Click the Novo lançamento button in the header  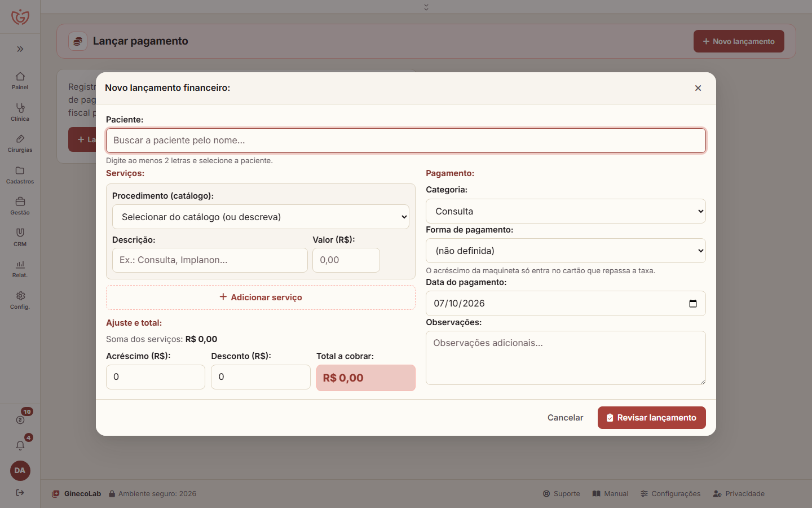pos(739,41)
